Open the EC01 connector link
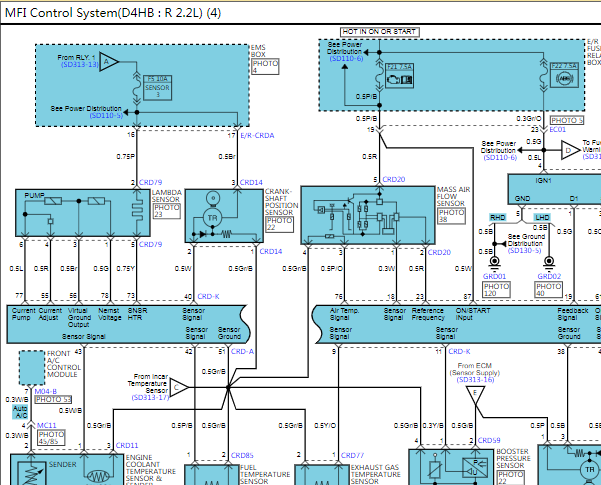Screen dimensions: 601x485 (558, 130)
